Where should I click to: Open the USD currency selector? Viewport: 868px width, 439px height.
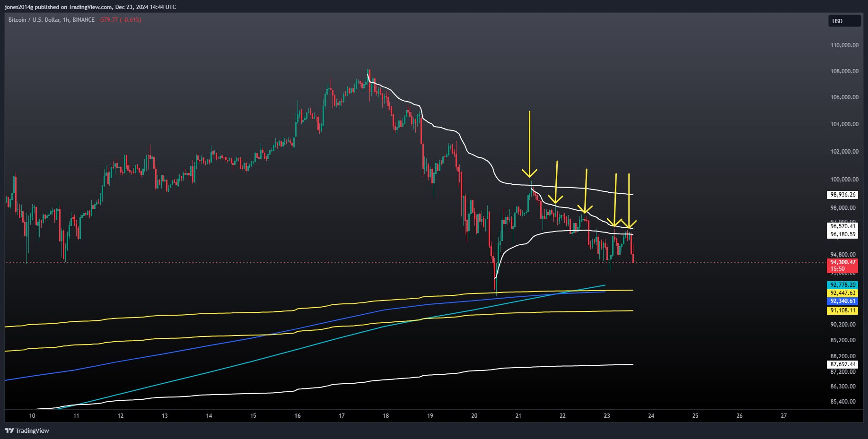pyautogui.click(x=844, y=21)
